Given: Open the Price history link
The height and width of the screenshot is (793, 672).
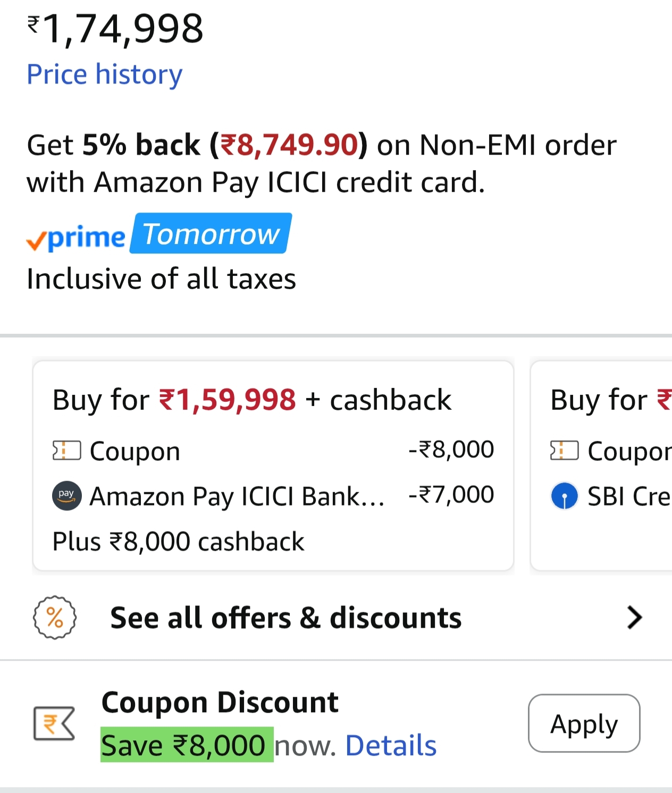Looking at the screenshot, I should pyautogui.click(x=104, y=74).
